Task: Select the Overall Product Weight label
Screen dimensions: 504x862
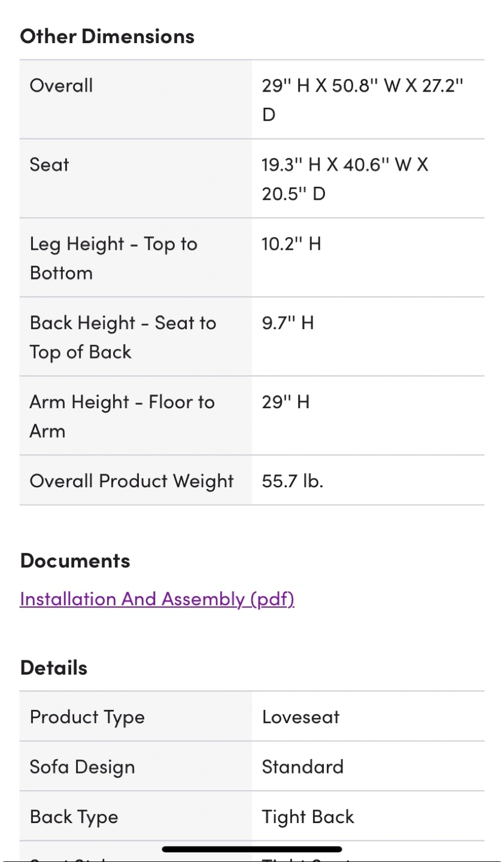Action: tap(132, 481)
